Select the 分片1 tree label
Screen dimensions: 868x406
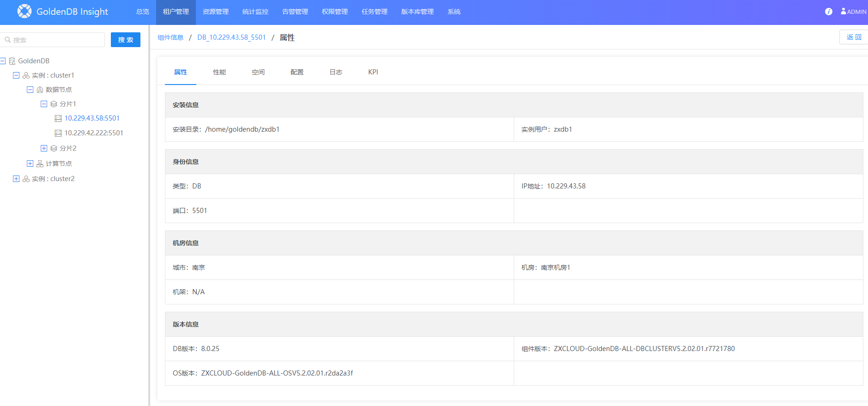(68, 104)
